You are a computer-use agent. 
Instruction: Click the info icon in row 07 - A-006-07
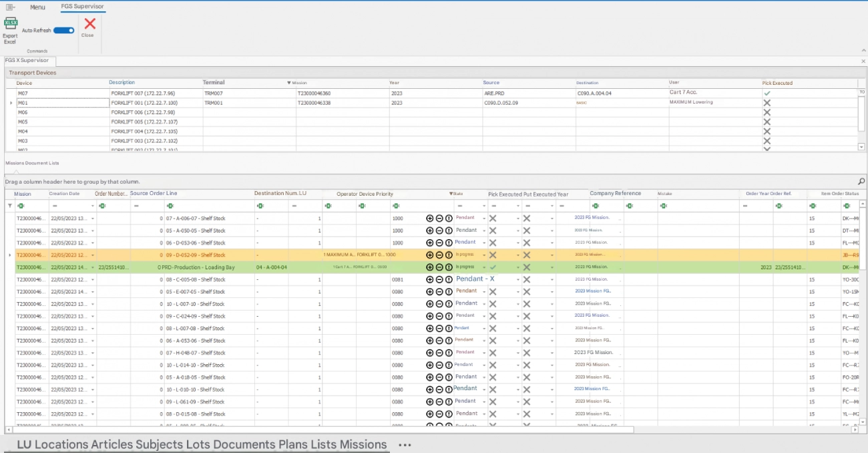[449, 218]
